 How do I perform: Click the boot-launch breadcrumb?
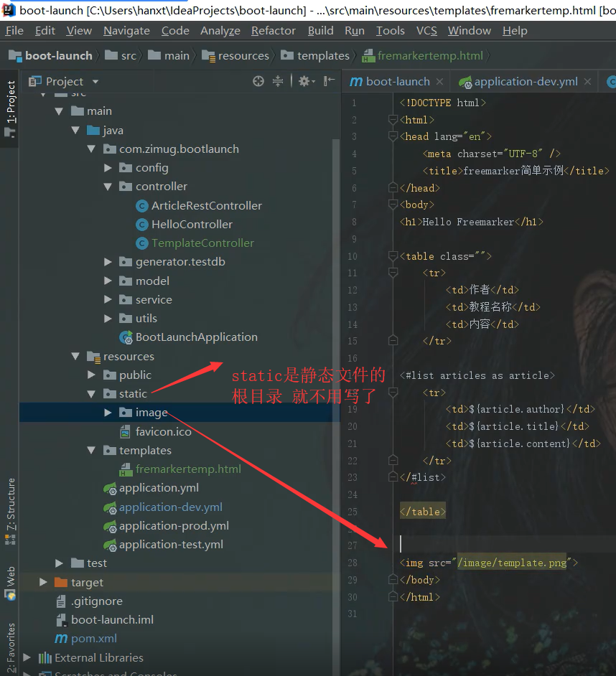pos(50,55)
